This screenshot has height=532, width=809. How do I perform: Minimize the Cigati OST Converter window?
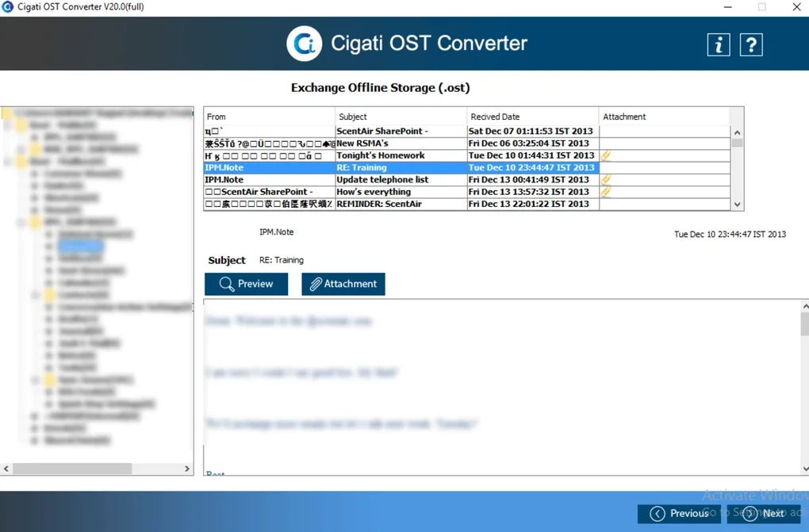pos(728,7)
